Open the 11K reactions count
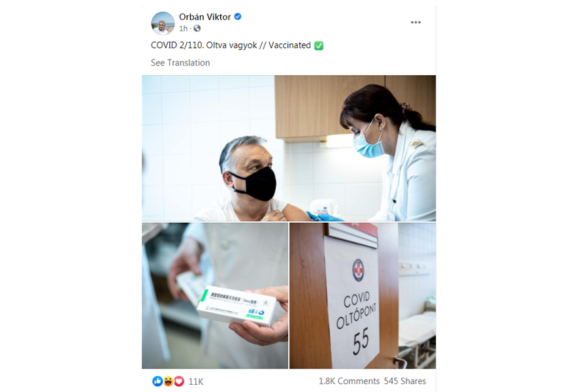The width and height of the screenshot is (588, 392). 196,382
